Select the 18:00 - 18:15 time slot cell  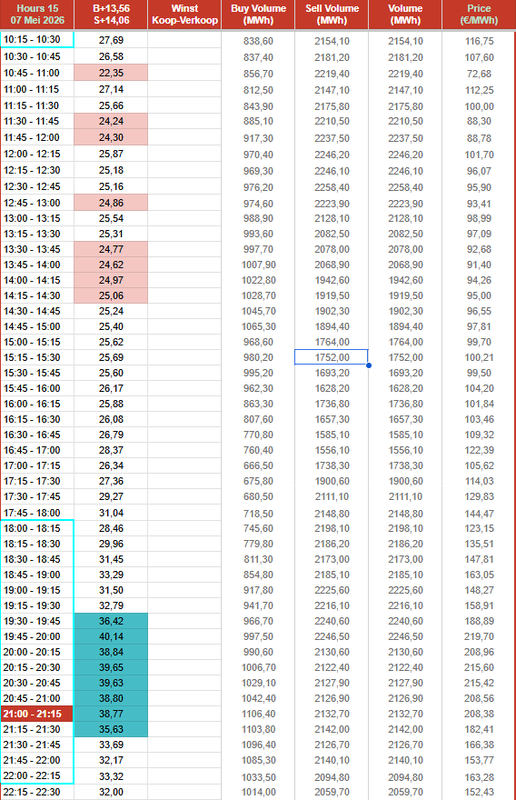(37, 528)
